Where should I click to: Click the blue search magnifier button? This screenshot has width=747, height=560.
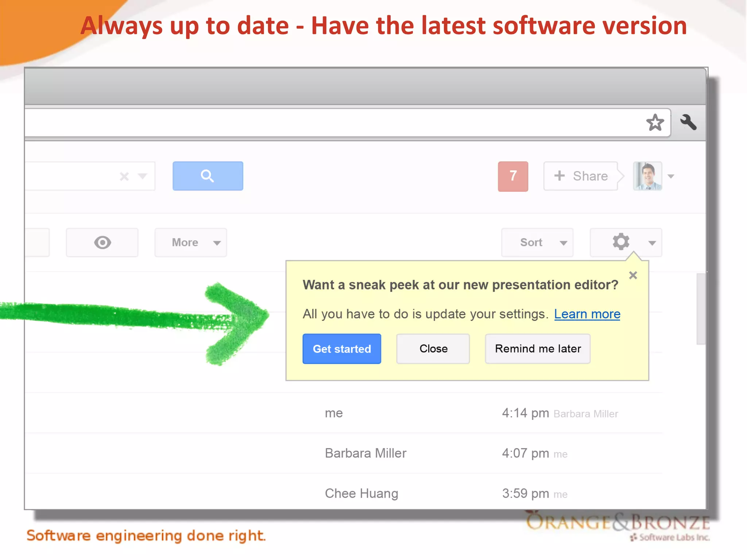click(x=208, y=176)
